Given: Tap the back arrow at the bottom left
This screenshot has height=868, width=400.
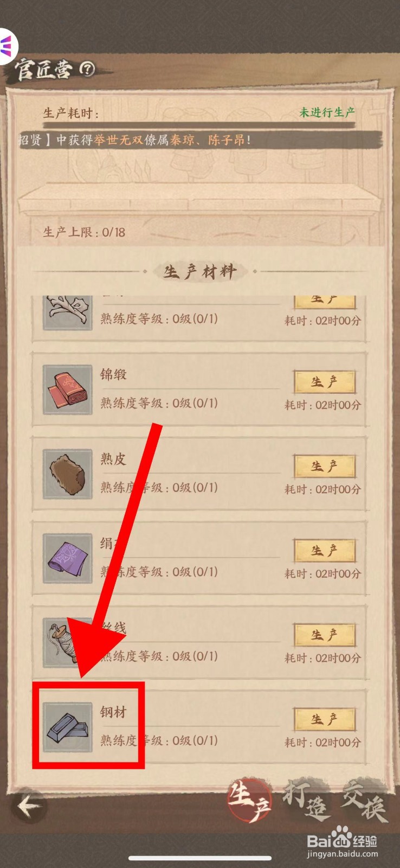Looking at the screenshot, I should click(28, 805).
